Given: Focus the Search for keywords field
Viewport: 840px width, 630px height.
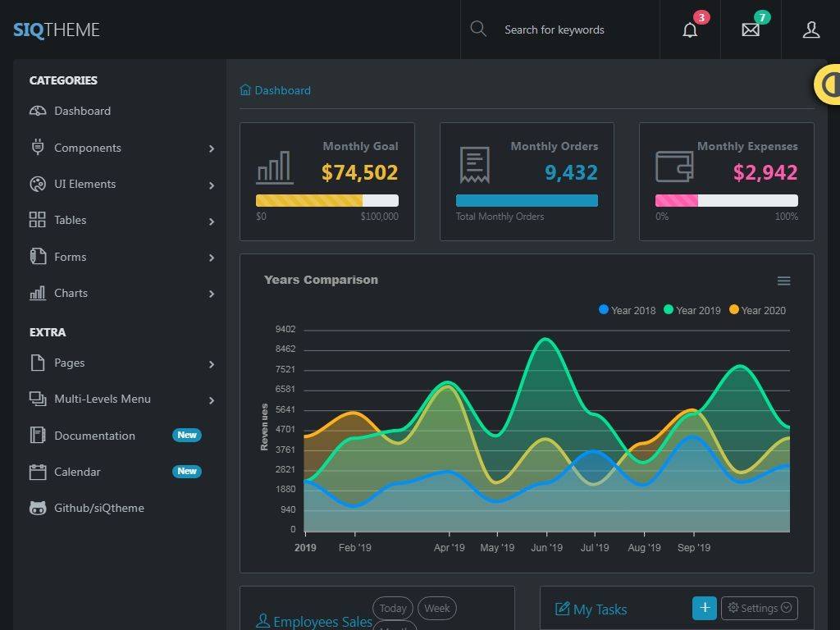Looking at the screenshot, I should pyautogui.click(x=574, y=30).
